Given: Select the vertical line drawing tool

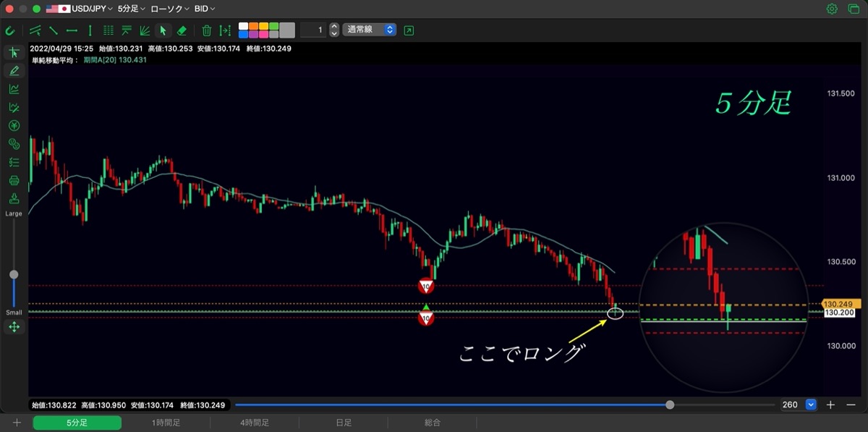Looking at the screenshot, I should [x=90, y=30].
